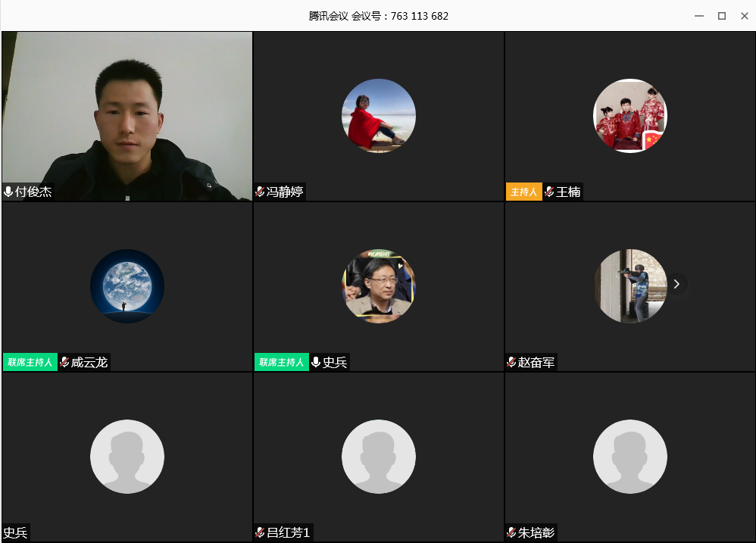This screenshot has height=543, width=756.
Task: Select the muted mic icon for 咸云龙
Action: [x=64, y=363]
